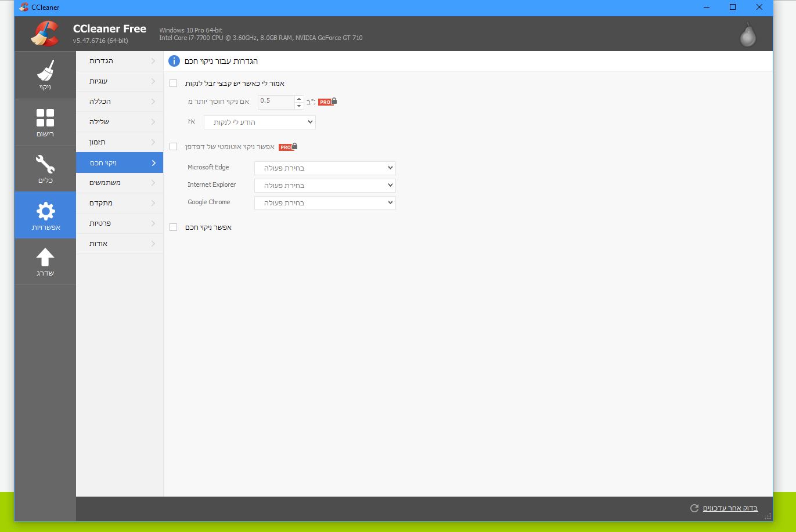Open the פרטיות privacy submenu
This screenshot has height=532, width=796.
pos(120,223)
